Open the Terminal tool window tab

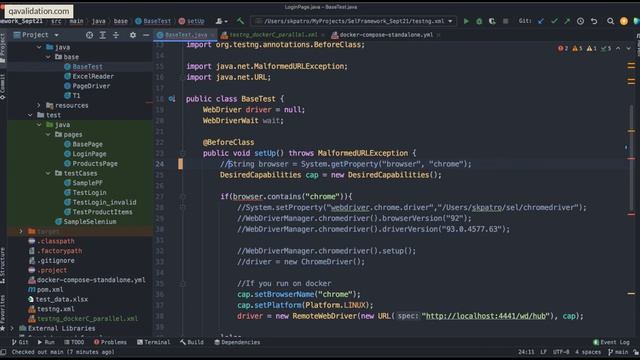153,342
